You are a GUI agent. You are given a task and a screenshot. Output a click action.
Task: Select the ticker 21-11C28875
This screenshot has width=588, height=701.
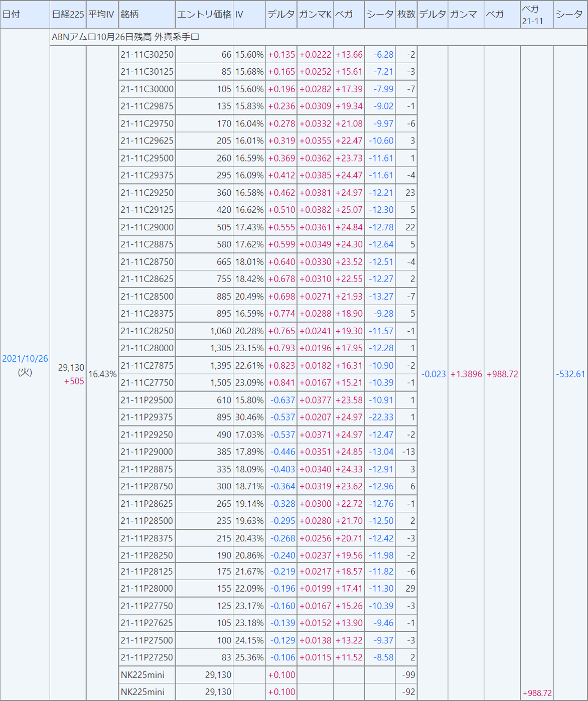point(147,245)
